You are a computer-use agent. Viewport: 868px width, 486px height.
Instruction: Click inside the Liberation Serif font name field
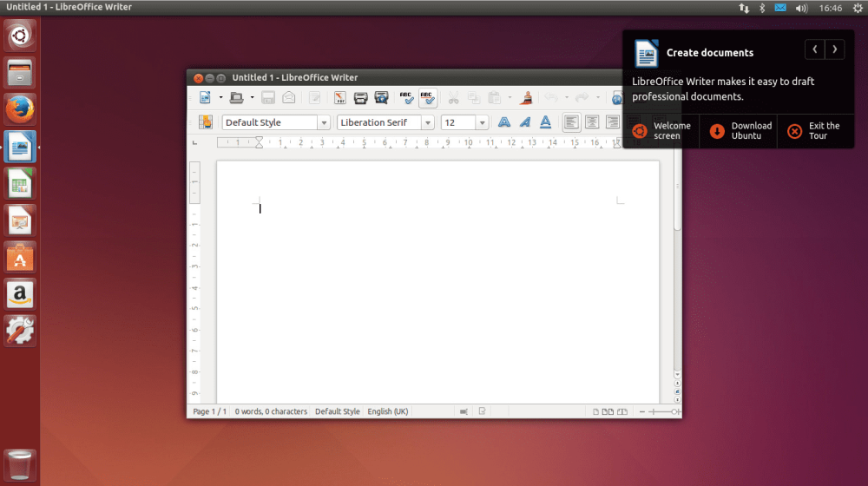(379, 122)
